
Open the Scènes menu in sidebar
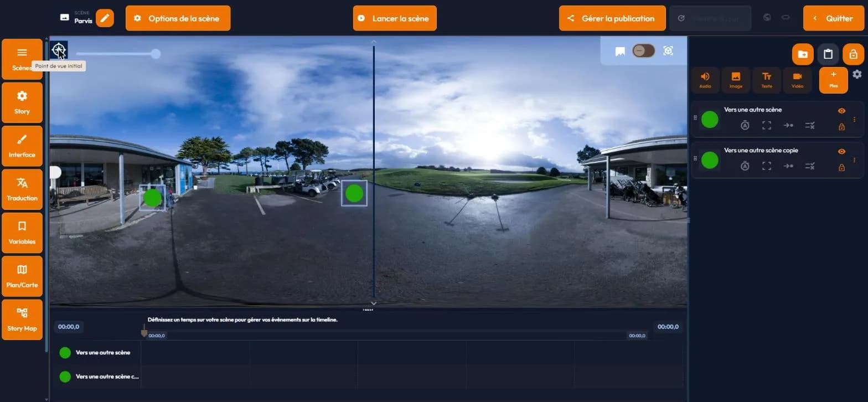pos(22,59)
